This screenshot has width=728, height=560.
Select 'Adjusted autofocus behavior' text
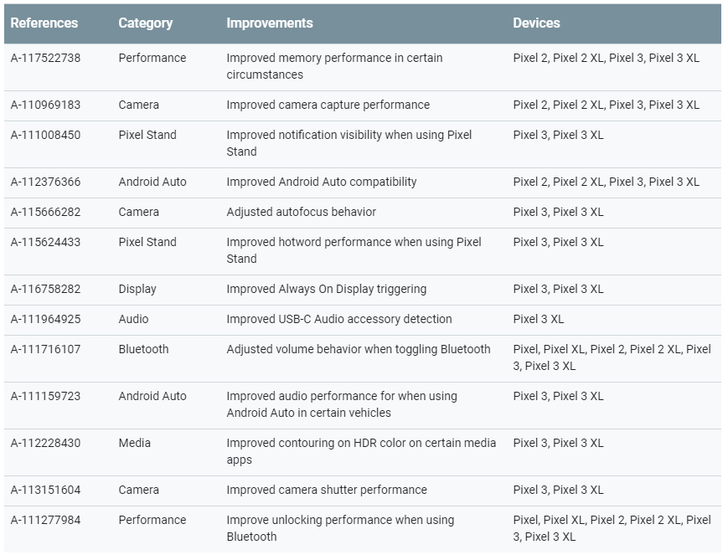301,212
